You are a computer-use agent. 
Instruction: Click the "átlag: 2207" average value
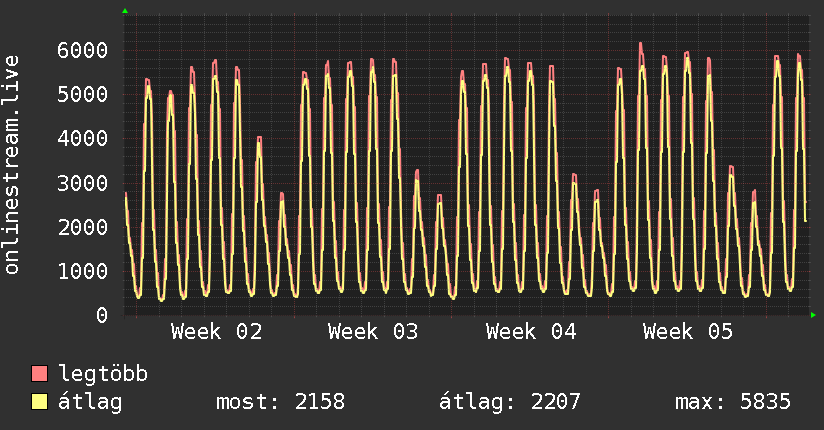pos(510,403)
